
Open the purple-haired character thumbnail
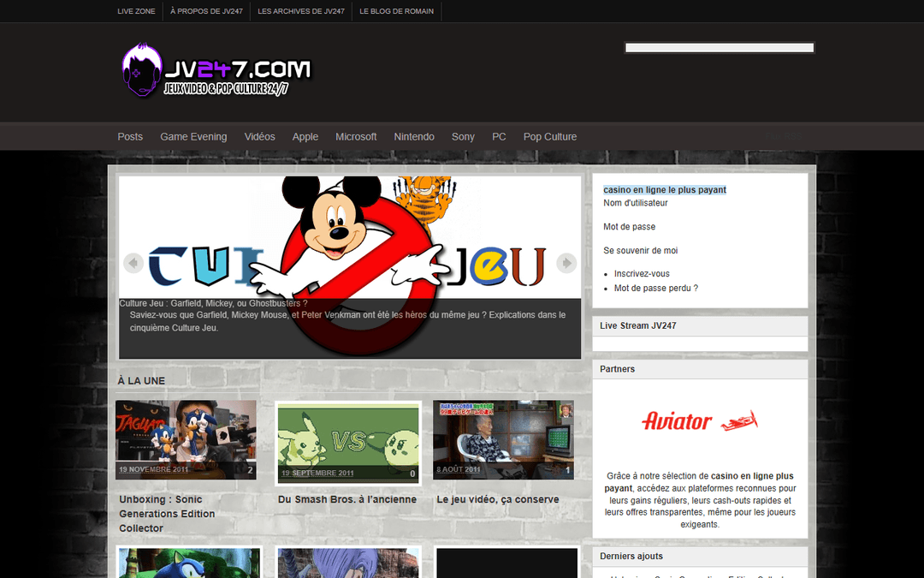[x=348, y=563]
